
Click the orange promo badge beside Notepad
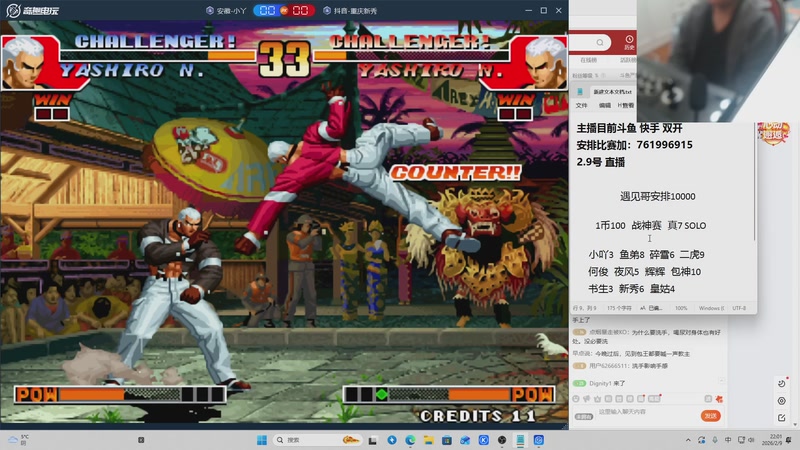pos(773,133)
